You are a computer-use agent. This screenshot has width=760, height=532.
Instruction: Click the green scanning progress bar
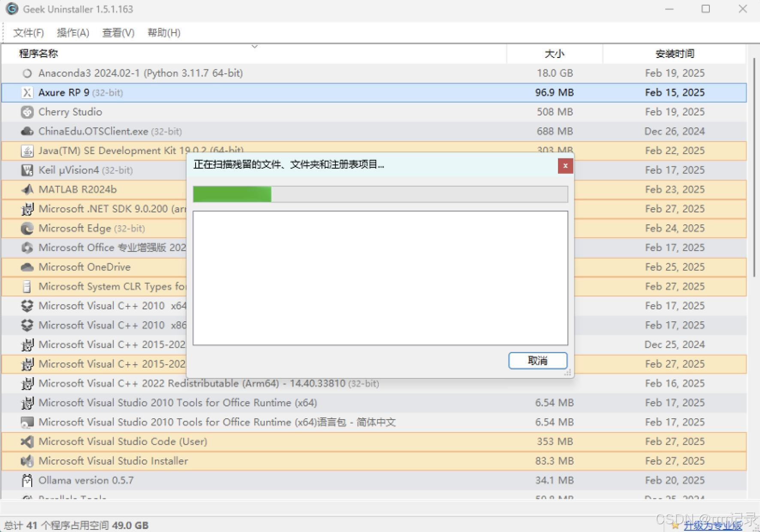point(232,194)
